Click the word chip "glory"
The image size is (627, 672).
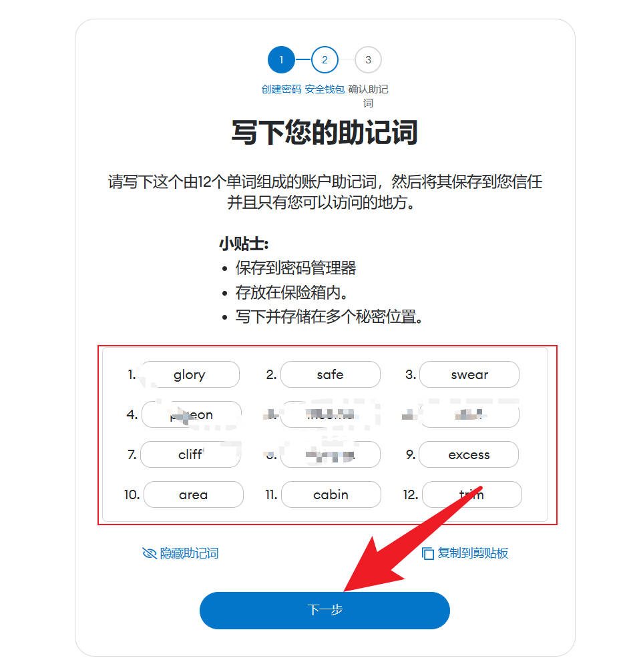point(190,374)
